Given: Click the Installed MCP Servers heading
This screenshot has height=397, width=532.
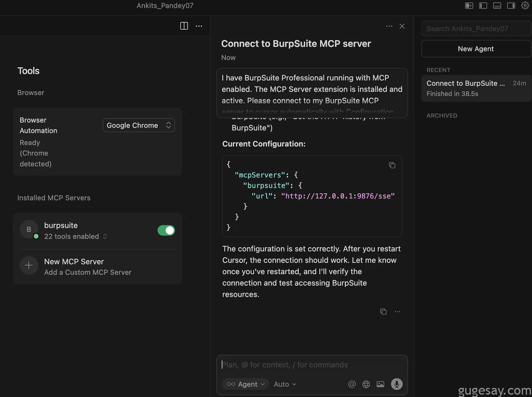Looking at the screenshot, I should pyautogui.click(x=54, y=198).
